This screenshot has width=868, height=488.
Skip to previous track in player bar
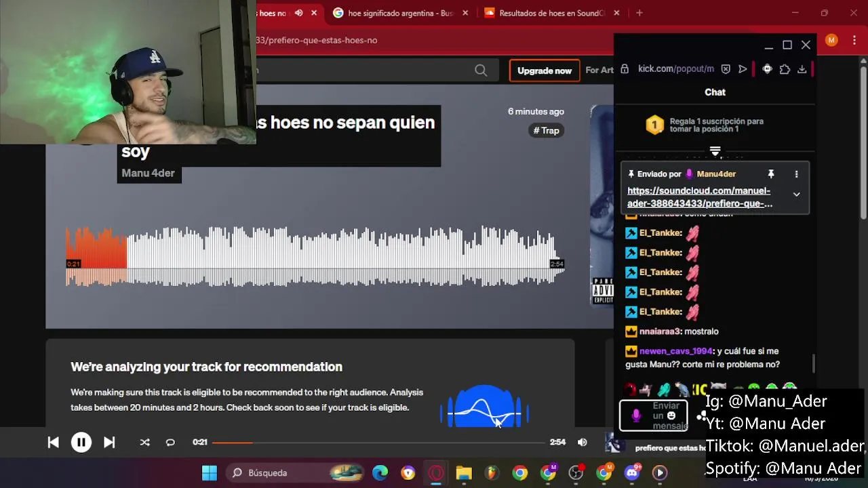(x=53, y=443)
